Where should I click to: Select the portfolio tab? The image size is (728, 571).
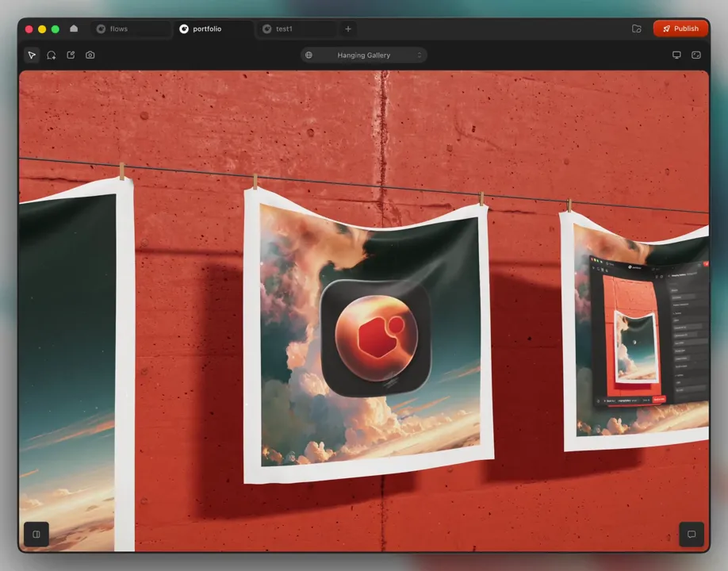pyautogui.click(x=213, y=29)
